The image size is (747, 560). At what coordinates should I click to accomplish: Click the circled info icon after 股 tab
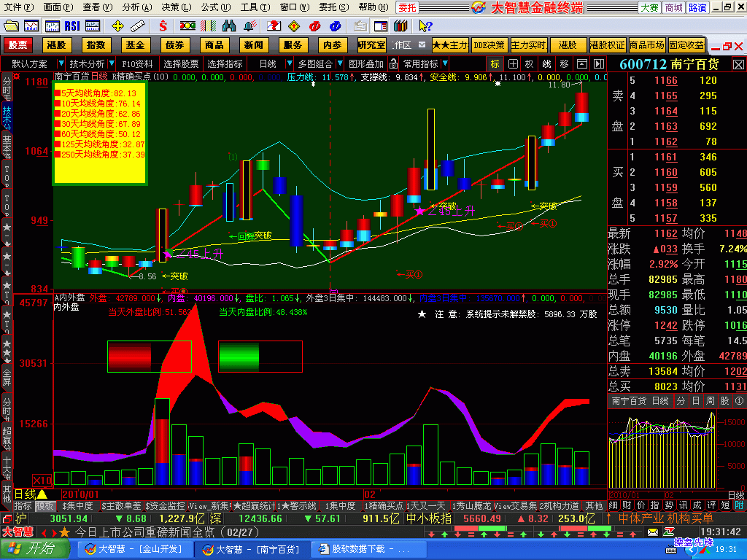[x=739, y=401]
